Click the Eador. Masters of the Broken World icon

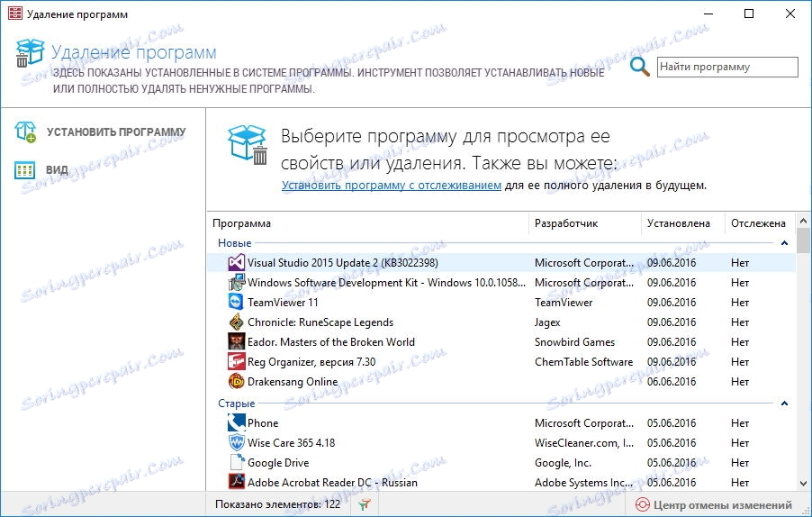pos(236,341)
